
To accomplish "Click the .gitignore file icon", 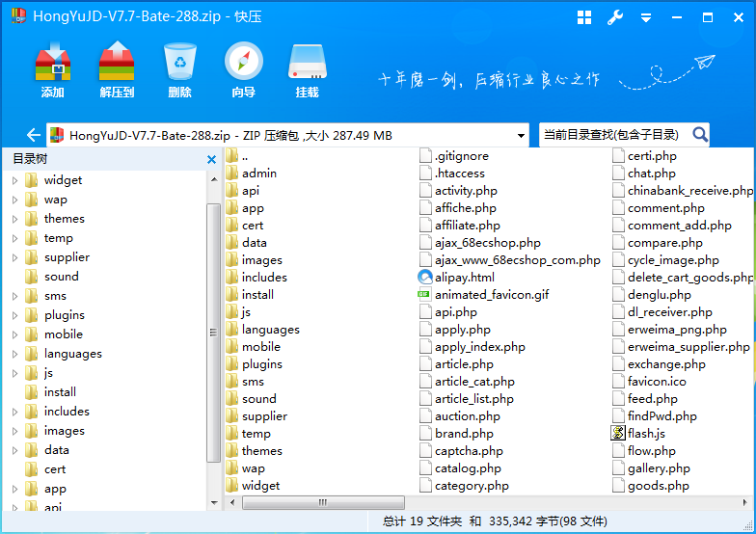I will pyautogui.click(x=425, y=156).
